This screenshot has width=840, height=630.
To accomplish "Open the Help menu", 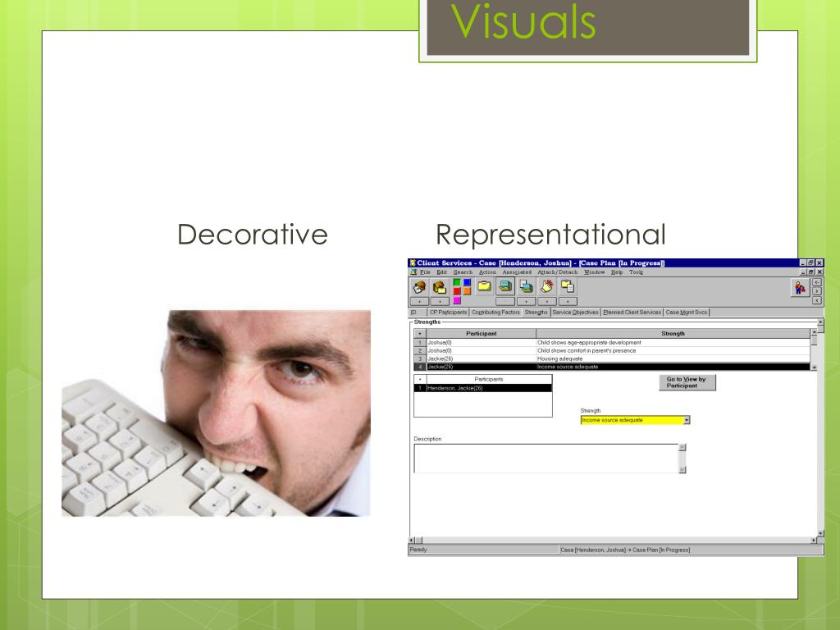I will pos(617,272).
